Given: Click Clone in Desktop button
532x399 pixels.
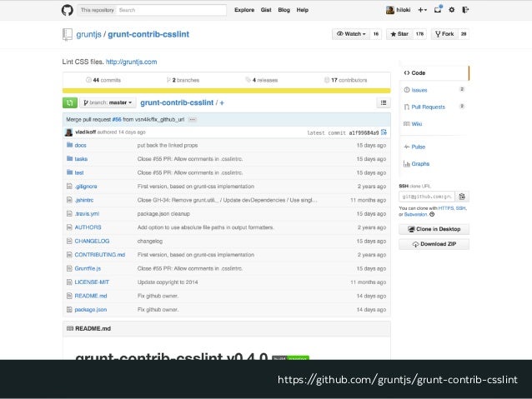Looking at the screenshot, I should point(434,230).
